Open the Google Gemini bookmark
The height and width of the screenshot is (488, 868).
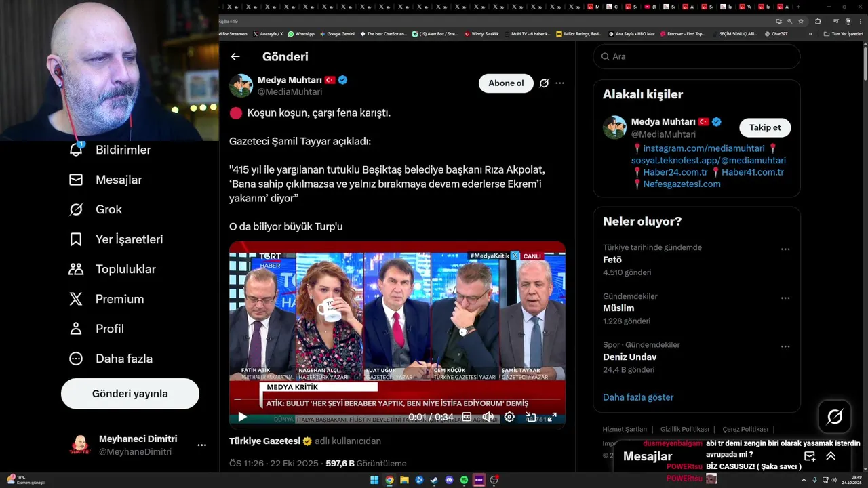click(x=337, y=33)
